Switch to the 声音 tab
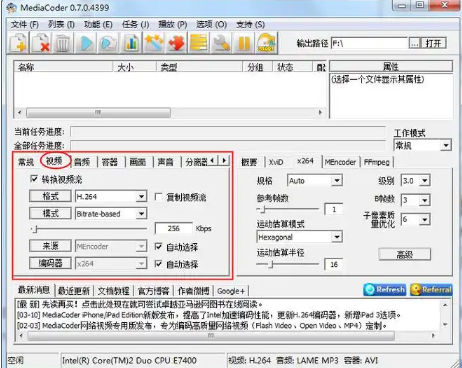The height and width of the screenshot is (368, 462). click(x=165, y=162)
